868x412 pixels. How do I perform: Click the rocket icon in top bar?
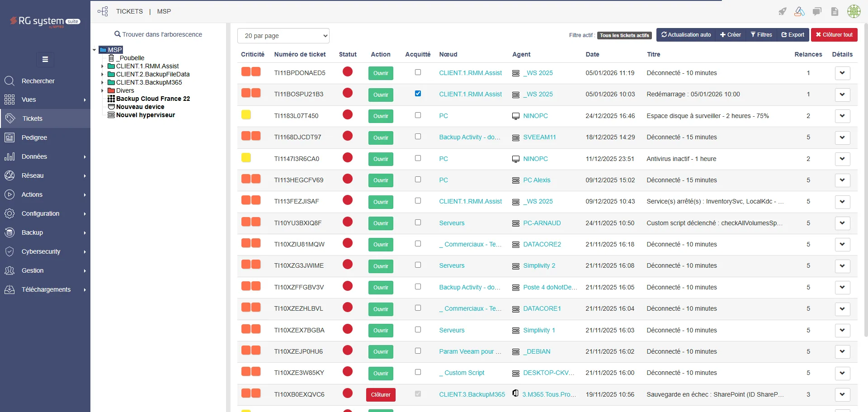[x=782, y=12]
